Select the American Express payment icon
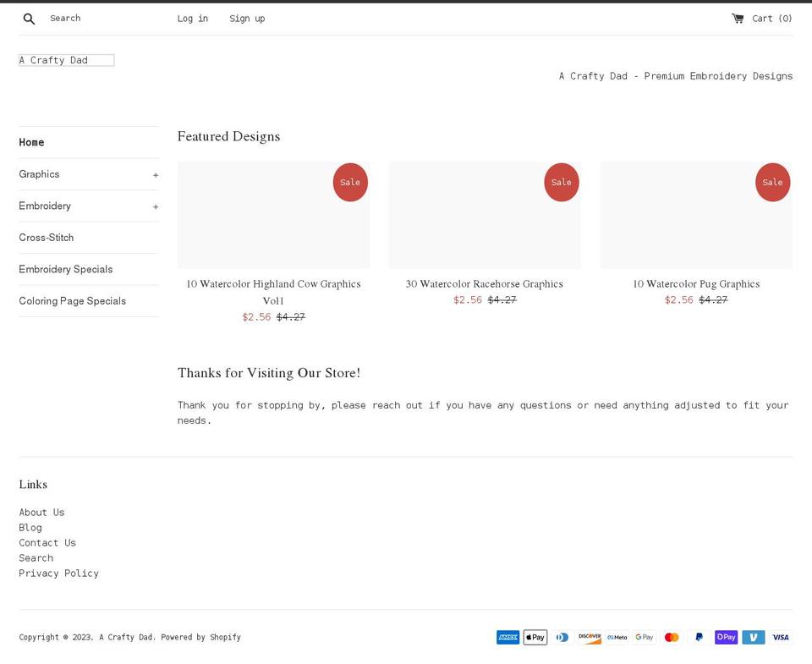Screen dimensions: 812x664 tap(507, 637)
